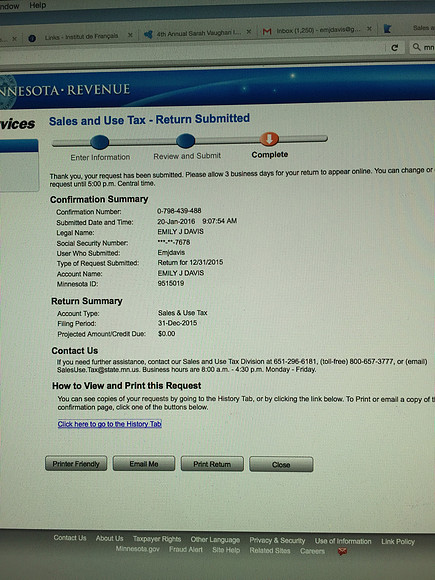This screenshot has height=580, width=435.
Task: Switch to 4th Annual Sarah Vaughan tab
Action: (198, 34)
